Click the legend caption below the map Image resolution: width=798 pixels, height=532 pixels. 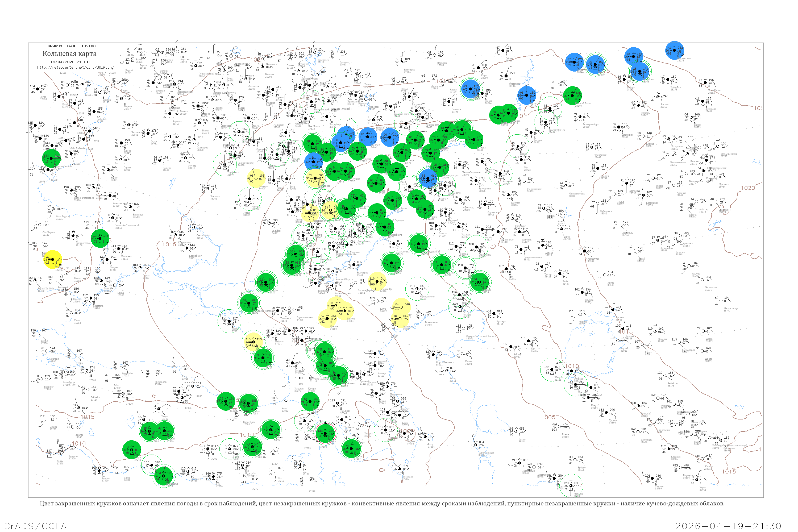[x=382, y=504]
